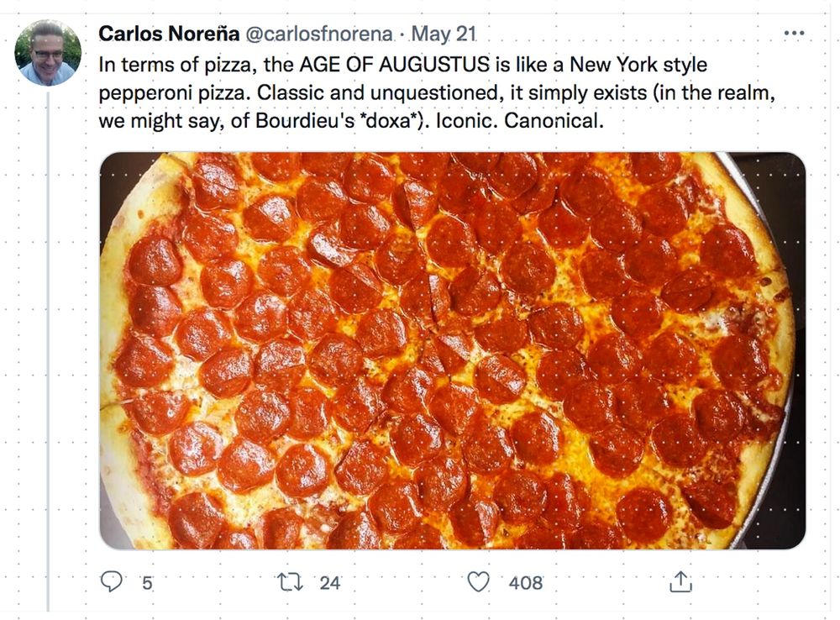Retweet the pizza tweet using the arrows icon

pos(290,581)
